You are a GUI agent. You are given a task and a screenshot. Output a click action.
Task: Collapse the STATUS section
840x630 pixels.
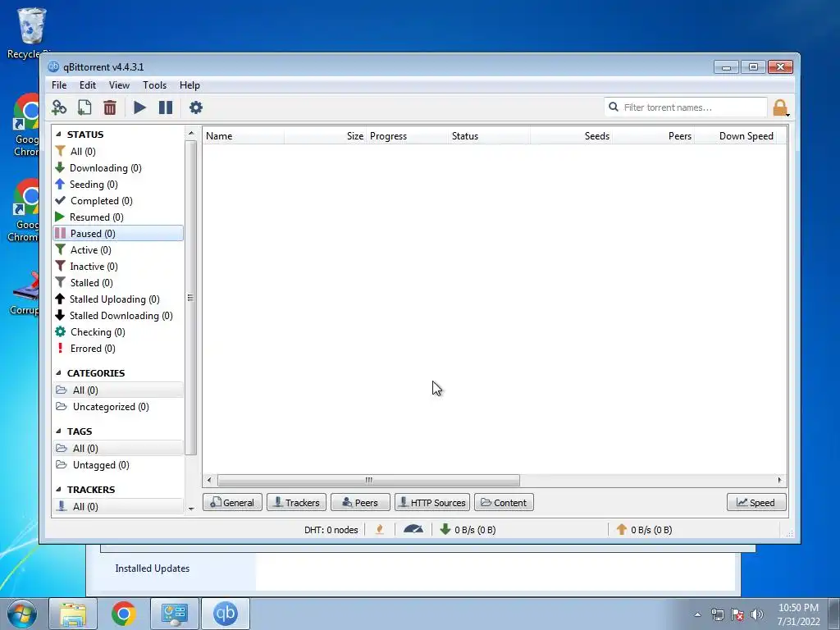(58, 135)
